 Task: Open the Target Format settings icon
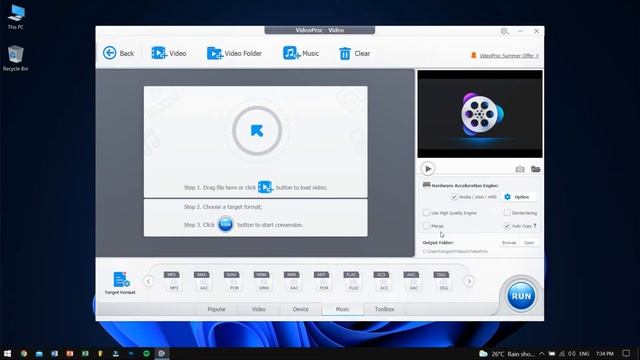point(121,280)
